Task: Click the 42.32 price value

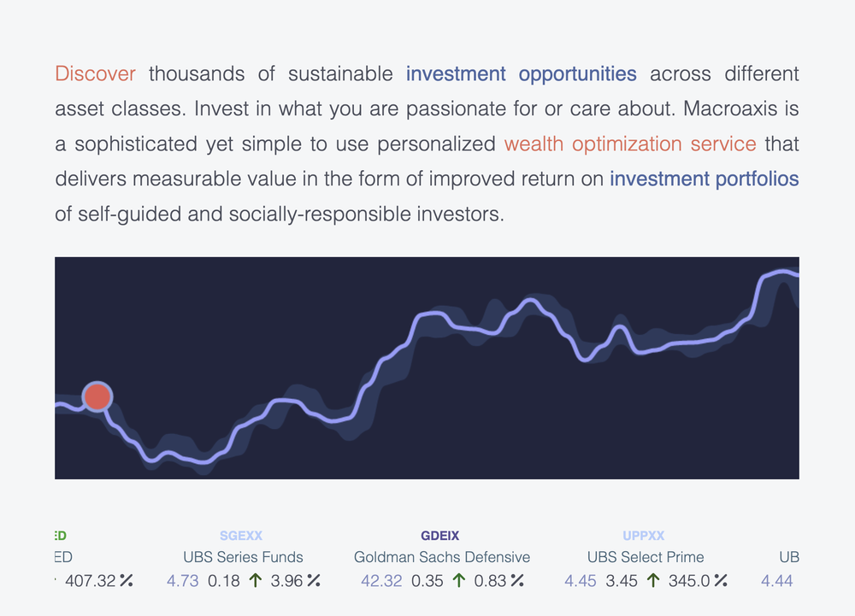Action: (x=381, y=581)
